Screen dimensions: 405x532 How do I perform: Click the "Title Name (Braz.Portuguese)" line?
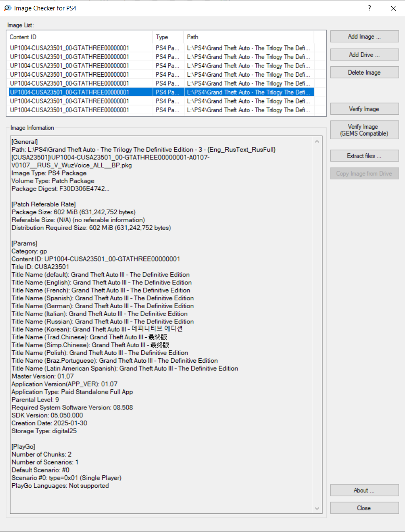pos(115,361)
